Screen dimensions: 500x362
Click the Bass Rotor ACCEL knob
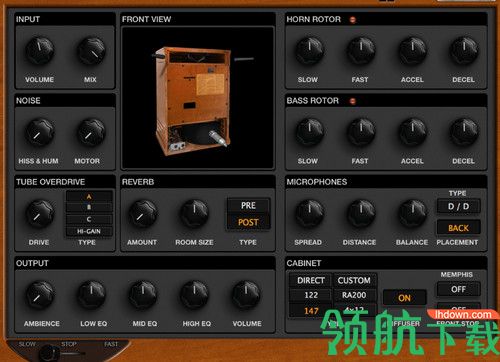coord(413,132)
